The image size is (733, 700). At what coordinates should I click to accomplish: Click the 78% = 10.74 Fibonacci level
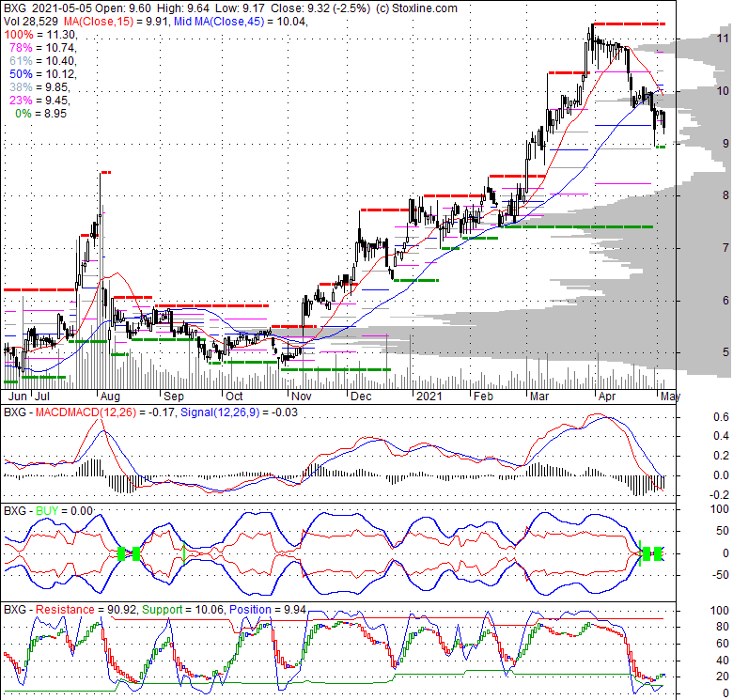tap(43, 48)
